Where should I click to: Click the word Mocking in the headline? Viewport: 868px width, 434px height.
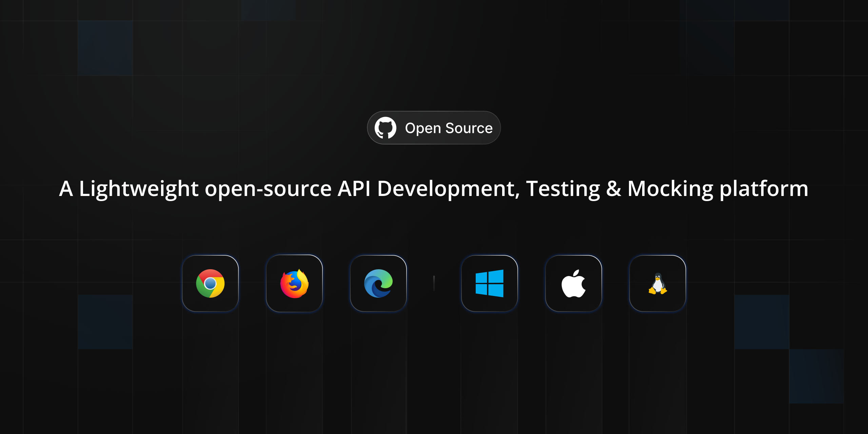coord(670,189)
